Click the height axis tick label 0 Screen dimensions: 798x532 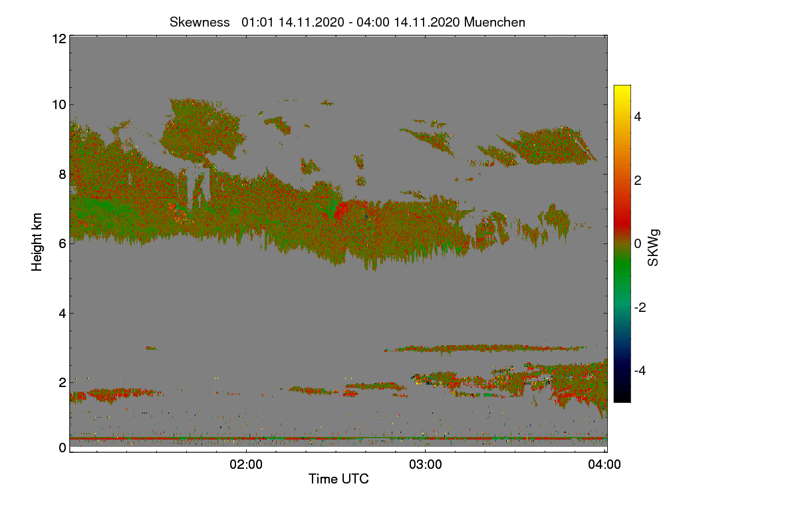(62, 448)
